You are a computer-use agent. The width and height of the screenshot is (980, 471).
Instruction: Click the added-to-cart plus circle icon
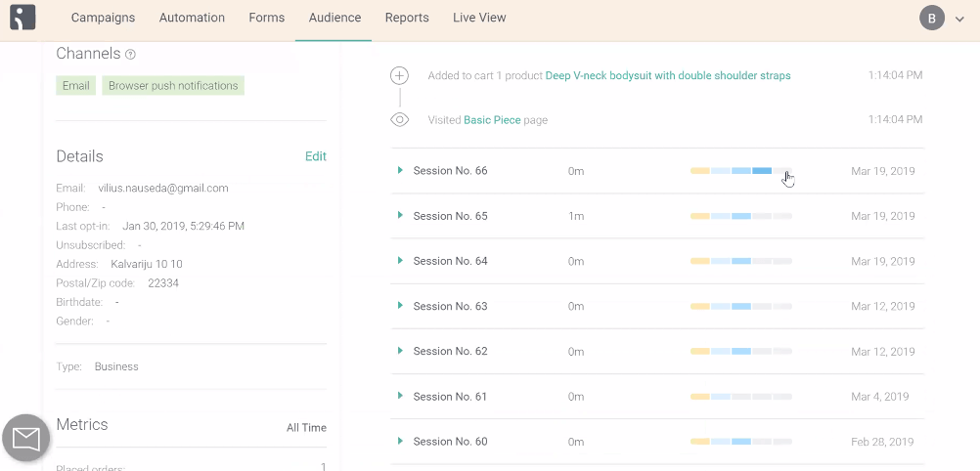399,75
